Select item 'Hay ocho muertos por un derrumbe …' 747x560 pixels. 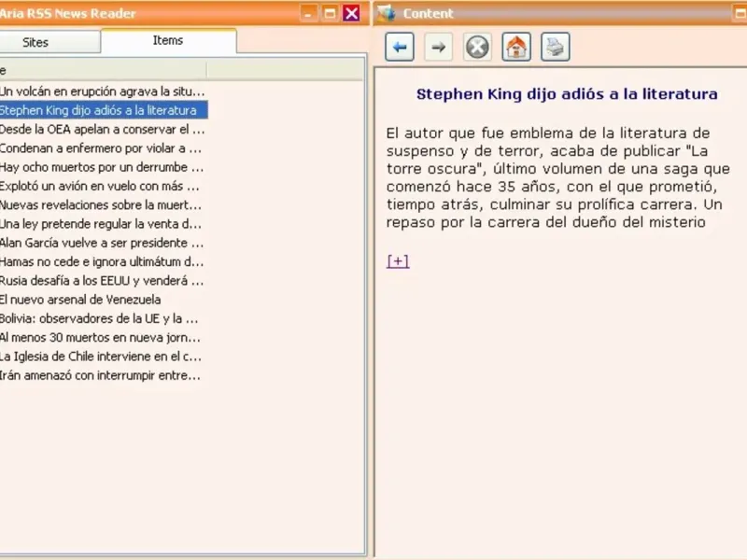(x=104, y=167)
